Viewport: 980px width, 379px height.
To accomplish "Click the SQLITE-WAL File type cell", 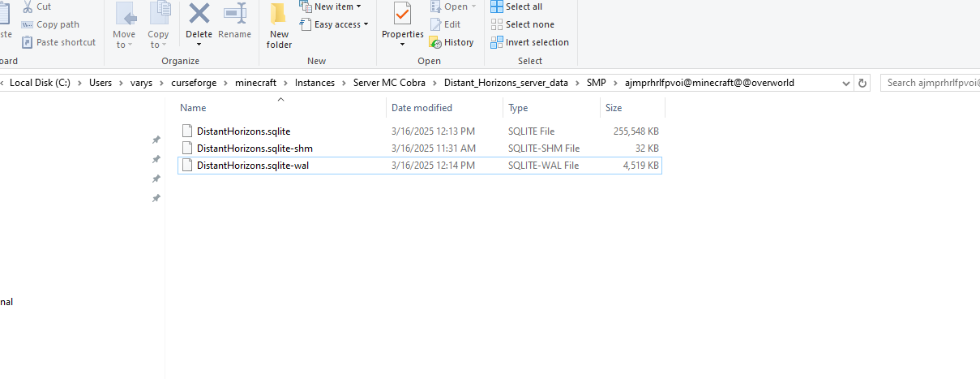I will [544, 165].
